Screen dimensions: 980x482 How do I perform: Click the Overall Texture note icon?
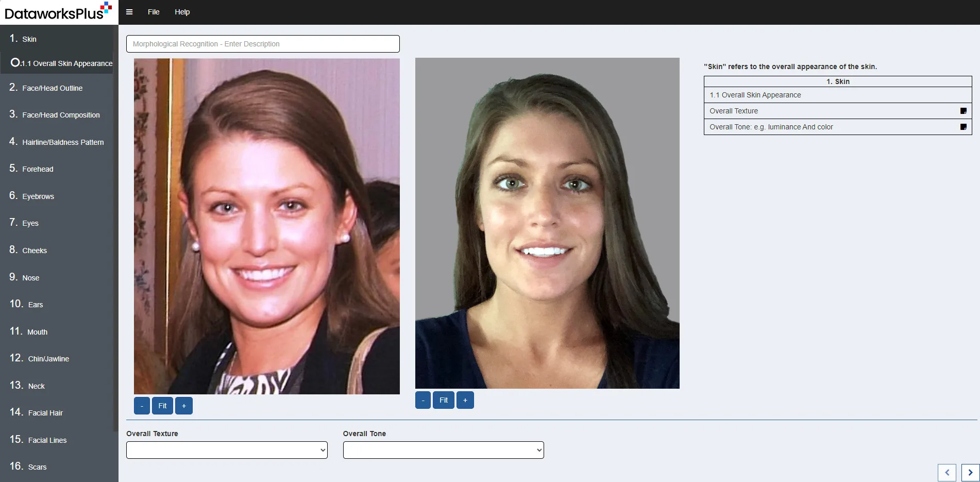(x=963, y=111)
